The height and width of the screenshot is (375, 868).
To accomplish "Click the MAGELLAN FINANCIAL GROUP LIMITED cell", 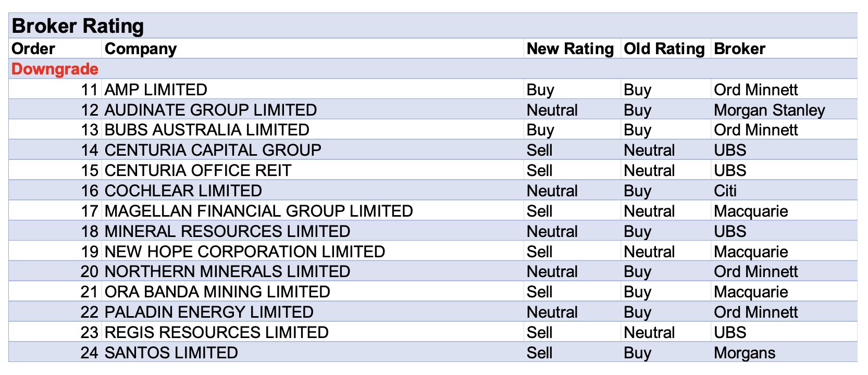I will [x=258, y=211].
